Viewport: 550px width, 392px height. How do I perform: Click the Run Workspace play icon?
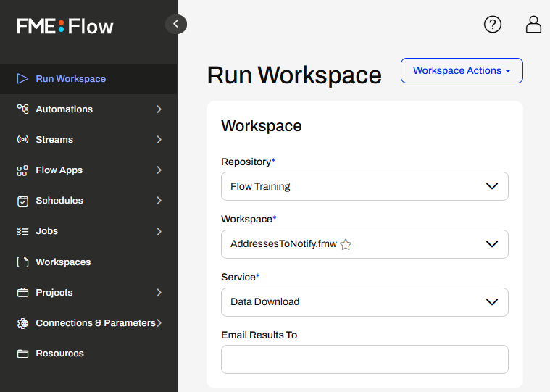22,78
